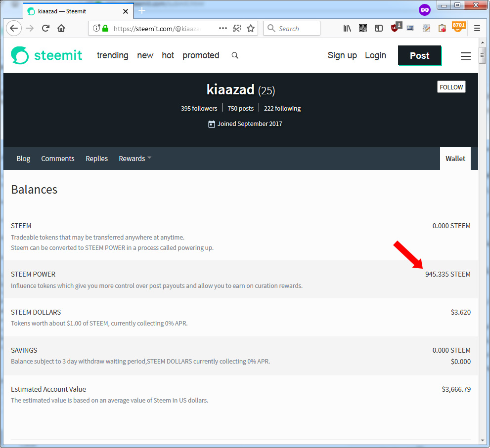490x448 pixels.
Task: Click the STEEM POWER label
Action: click(33, 274)
